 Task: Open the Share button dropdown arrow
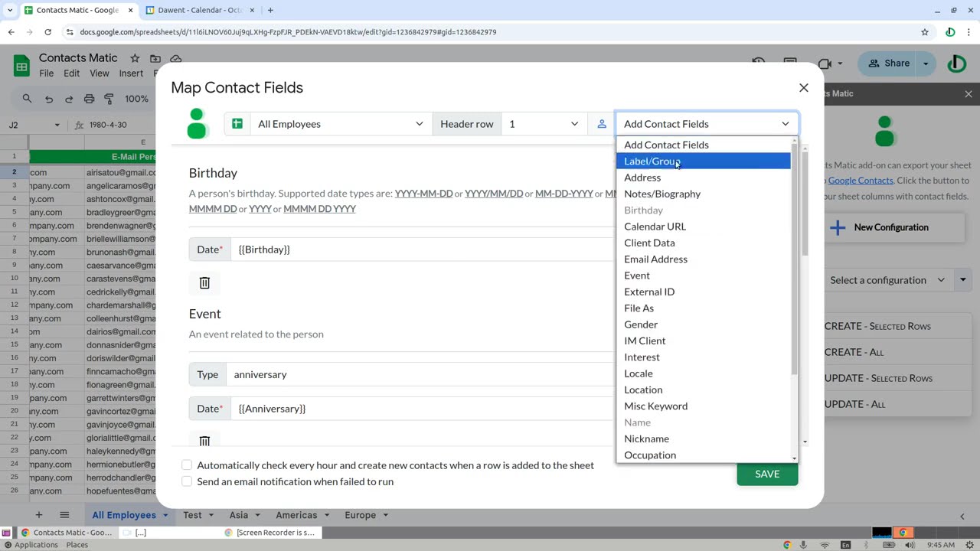pos(926,64)
